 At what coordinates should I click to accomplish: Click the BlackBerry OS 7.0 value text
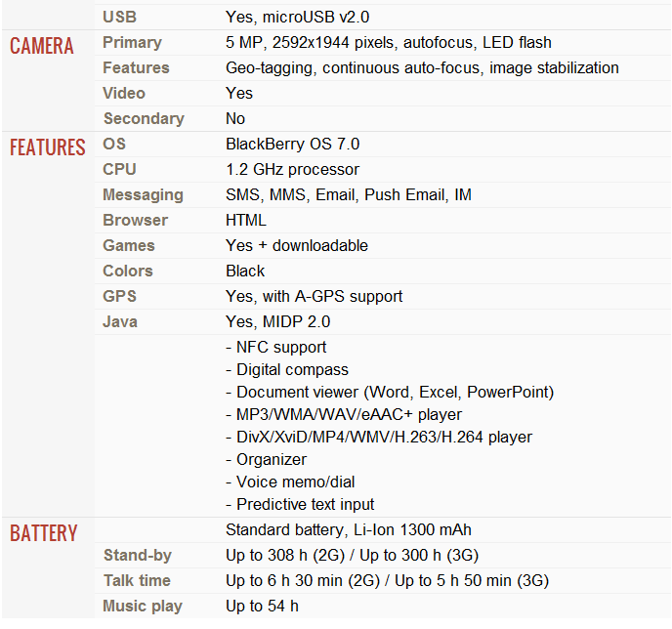coord(292,144)
